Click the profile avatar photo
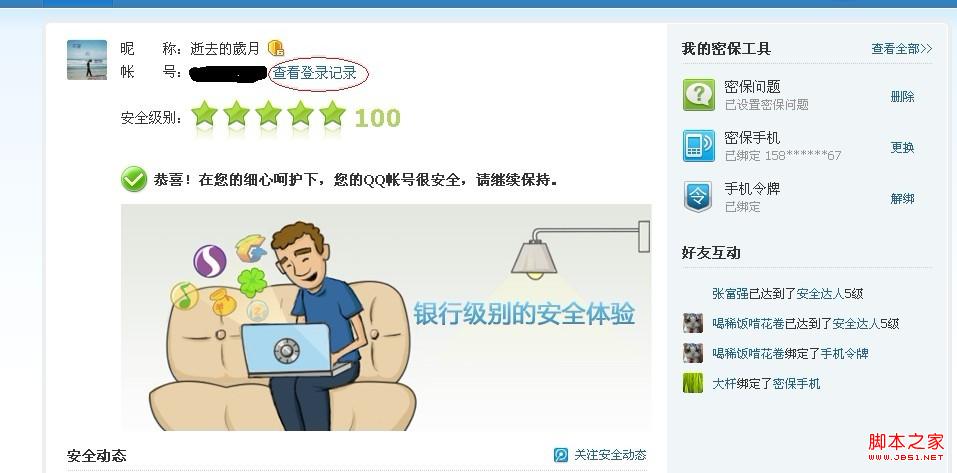Image resolution: width=957 pixels, height=473 pixels. tap(87, 60)
